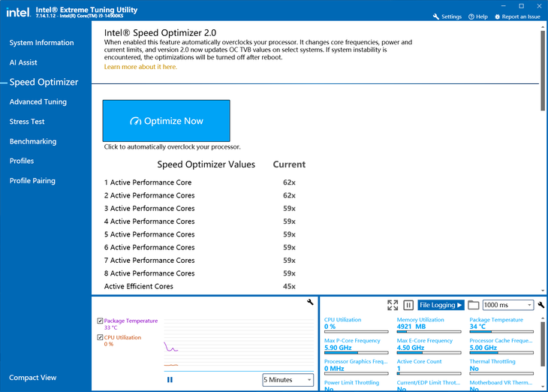This screenshot has width=548, height=392.
Task: Click the Intel logo in title bar
Action: 19,12
